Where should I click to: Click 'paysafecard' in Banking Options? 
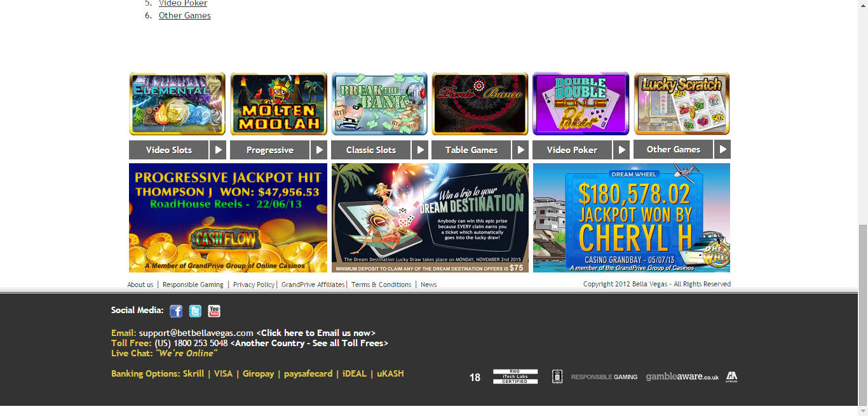click(x=308, y=373)
